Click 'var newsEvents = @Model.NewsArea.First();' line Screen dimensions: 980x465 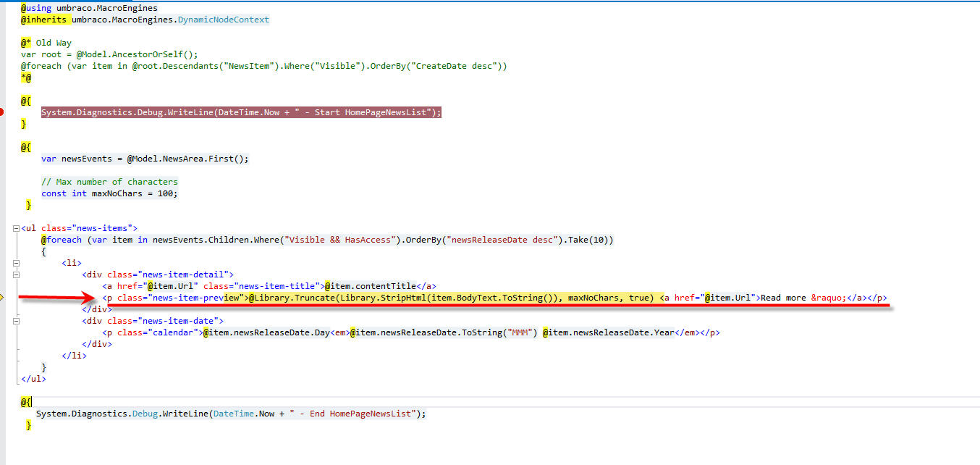[145, 159]
